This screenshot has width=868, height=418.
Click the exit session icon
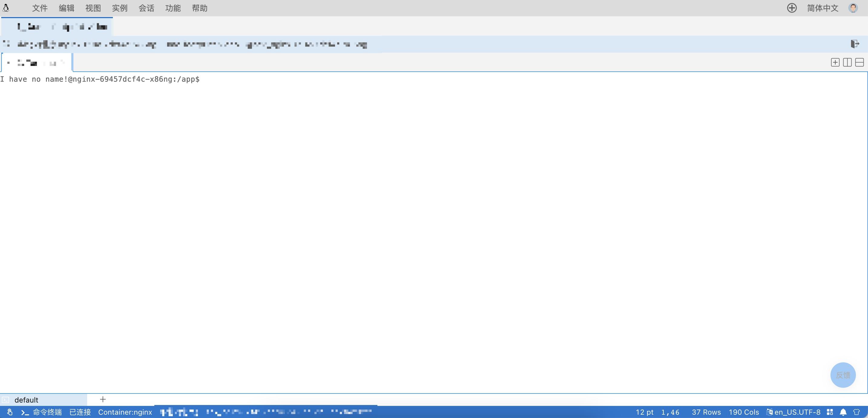(x=854, y=44)
